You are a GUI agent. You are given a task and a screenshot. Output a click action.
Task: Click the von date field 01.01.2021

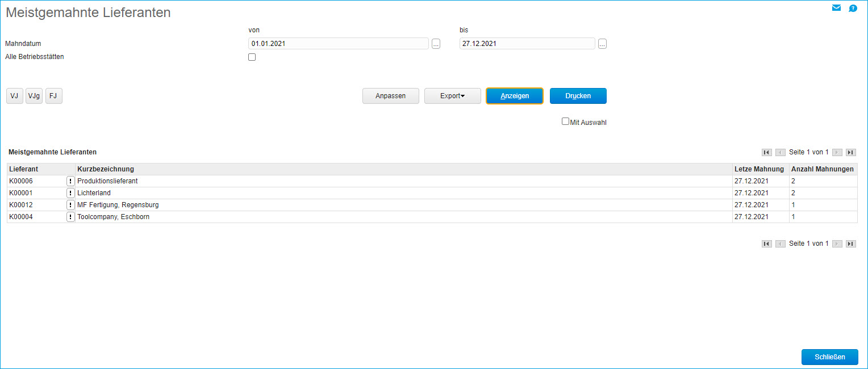339,44
